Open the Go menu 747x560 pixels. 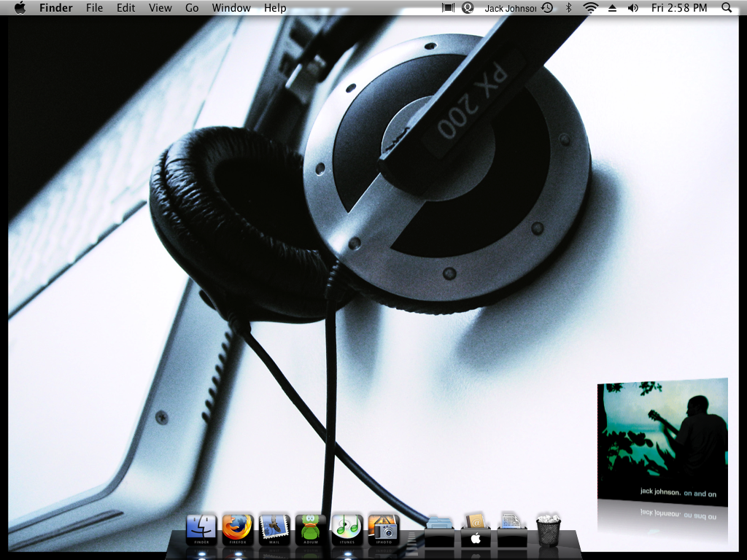pyautogui.click(x=192, y=7)
